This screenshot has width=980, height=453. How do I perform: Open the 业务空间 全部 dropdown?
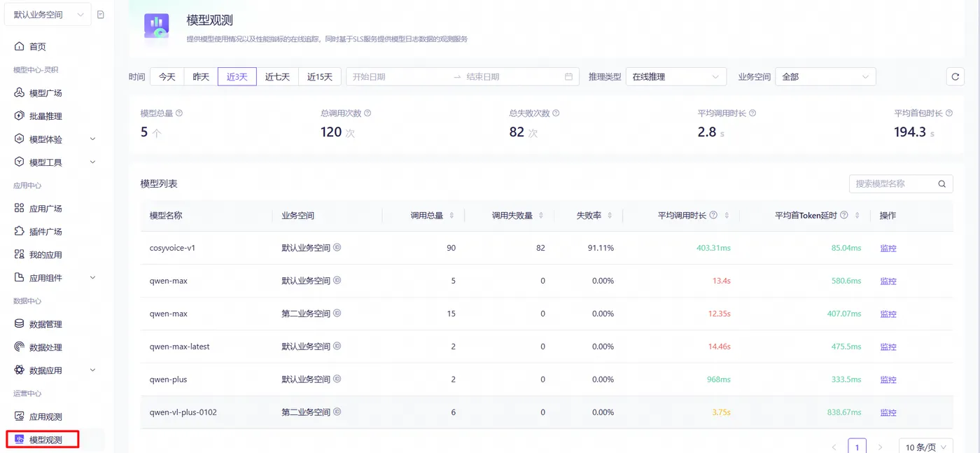click(825, 77)
